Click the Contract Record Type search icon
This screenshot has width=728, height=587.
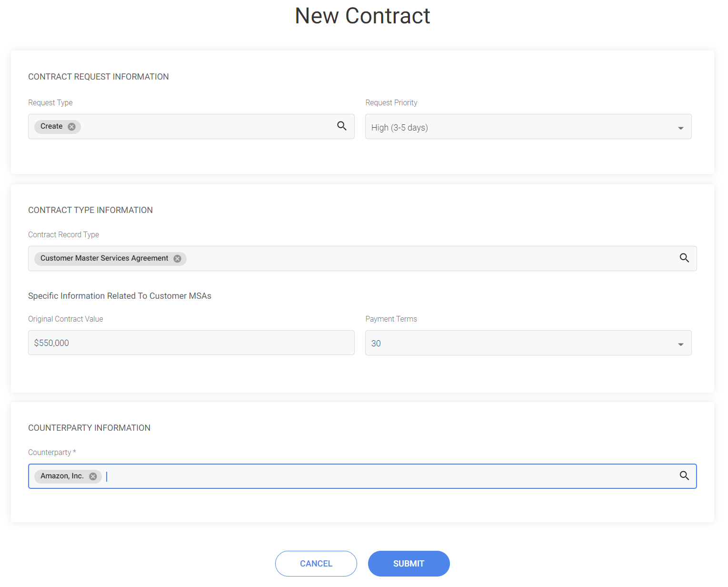(x=684, y=258)
